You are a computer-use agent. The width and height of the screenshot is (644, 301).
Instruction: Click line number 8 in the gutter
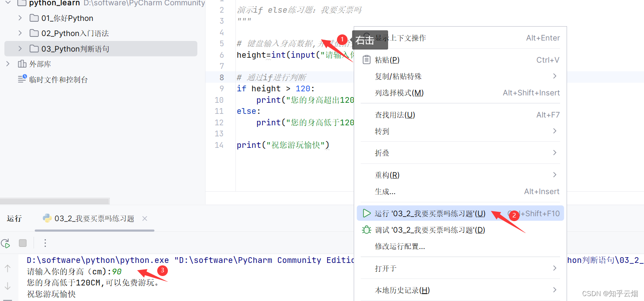(x=221, y=77)
